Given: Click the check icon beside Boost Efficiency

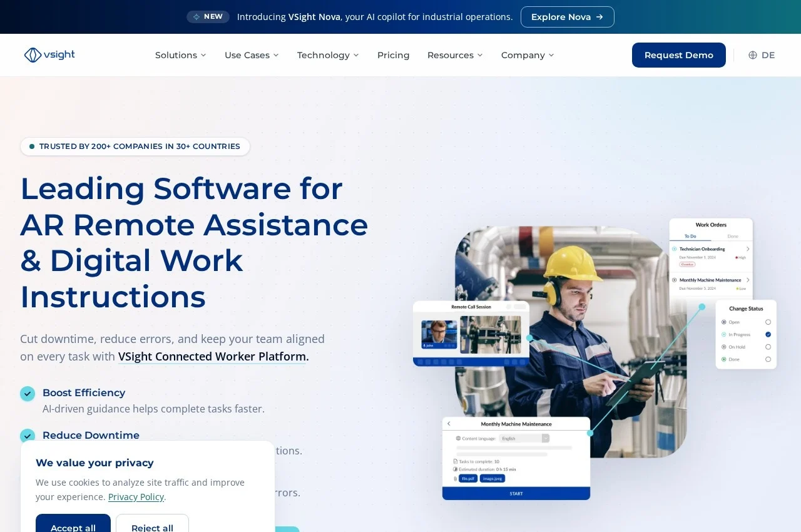Looking at the screenshot, I should [x=28, y=394].
